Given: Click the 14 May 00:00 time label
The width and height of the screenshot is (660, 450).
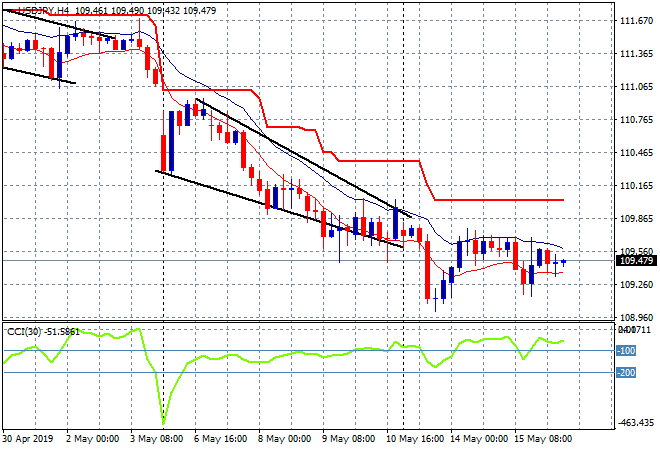Looking at the screenshot, I should click(479, 439).
